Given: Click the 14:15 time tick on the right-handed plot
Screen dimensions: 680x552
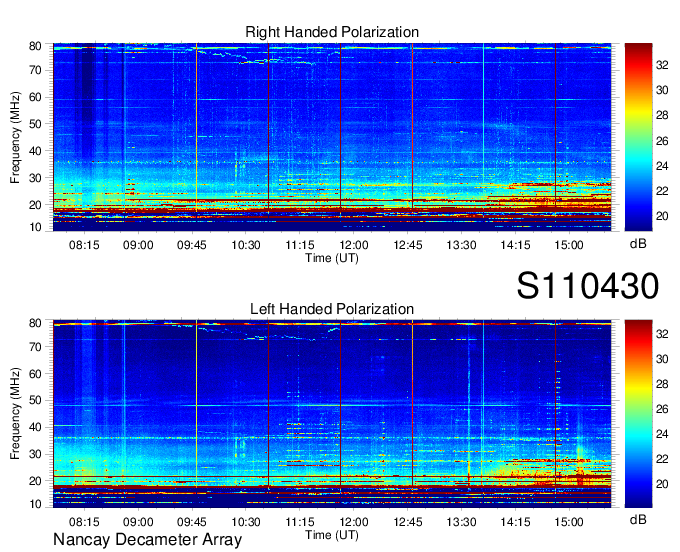Looking at the screenshot, I should [x=515, y=245].
